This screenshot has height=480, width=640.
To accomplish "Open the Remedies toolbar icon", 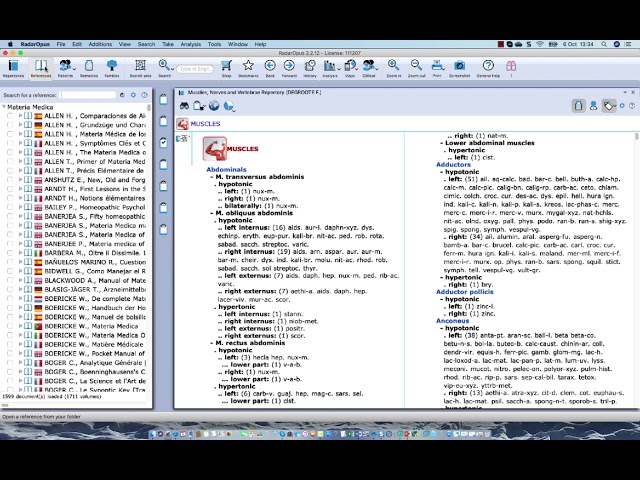I will coord(89,68).
